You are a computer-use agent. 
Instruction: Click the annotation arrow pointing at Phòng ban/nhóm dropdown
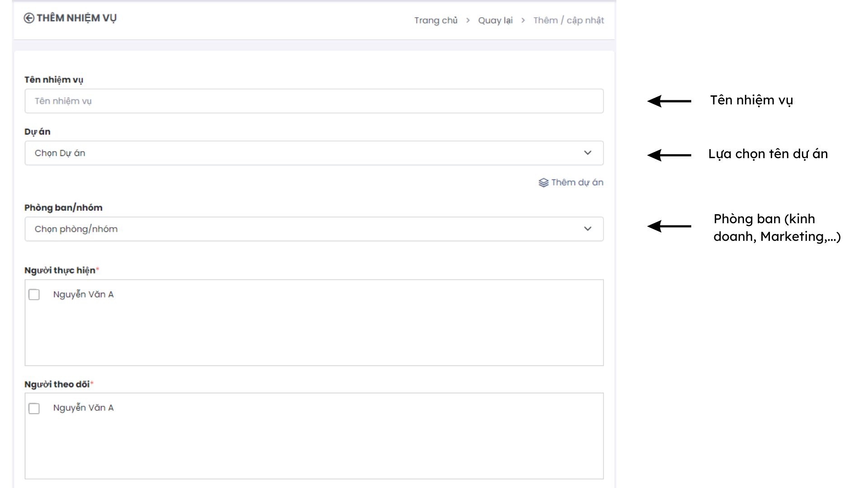[669, 226]
